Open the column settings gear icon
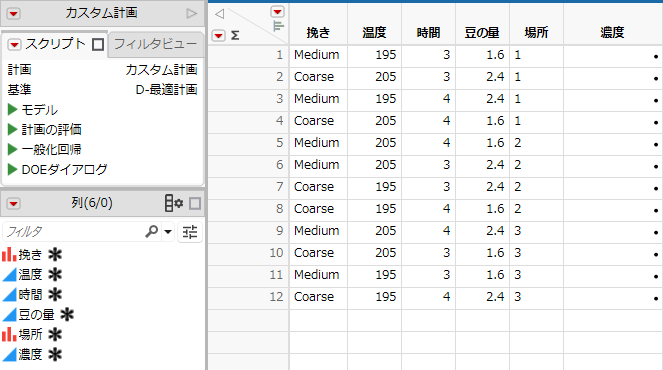The image size is (663, 370). [174, 203]
